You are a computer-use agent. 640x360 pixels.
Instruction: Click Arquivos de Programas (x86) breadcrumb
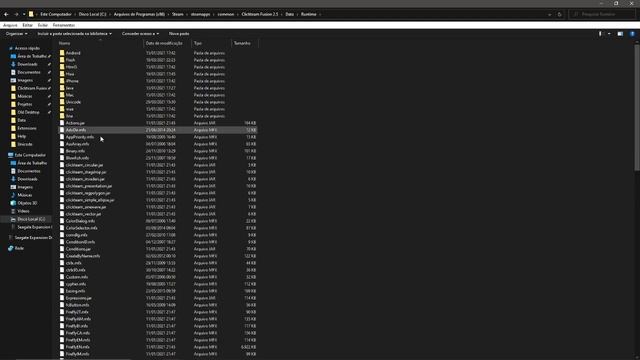point(139,14)
